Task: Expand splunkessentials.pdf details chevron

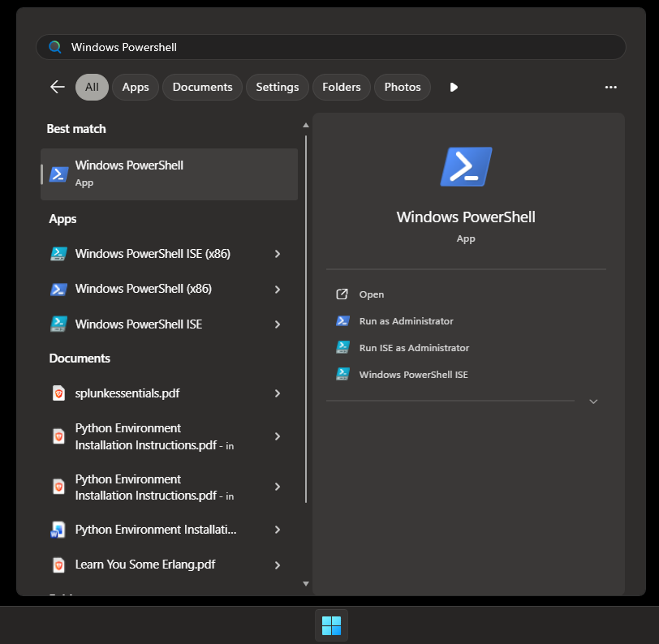Action: coord(278,393)
